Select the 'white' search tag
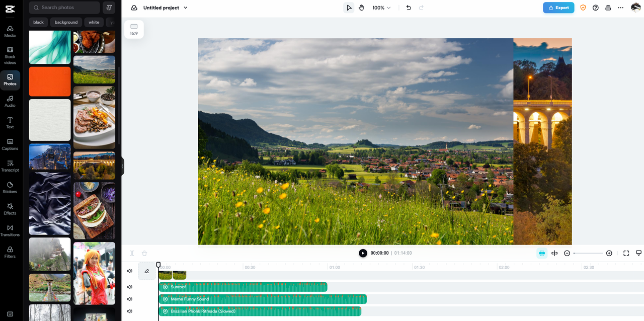The width and height of the screenshot is (644, 321). 94,22
